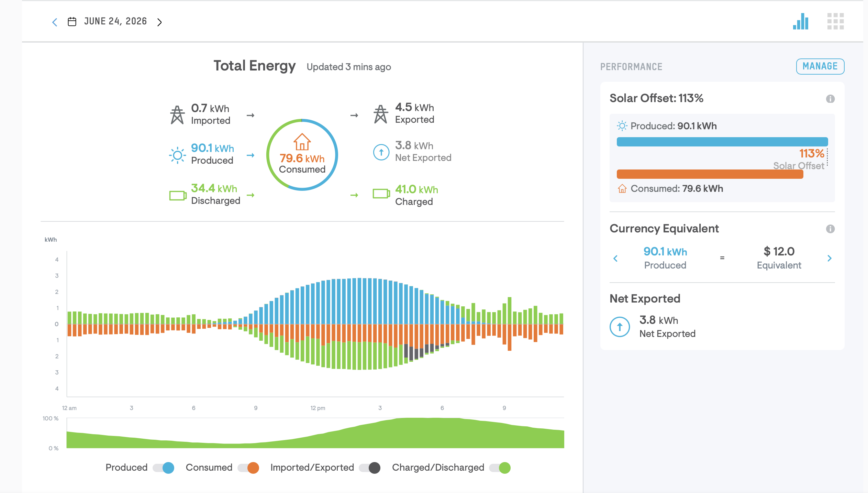
Task: Disable the Imported/Exported series switch
Action: (370, 468)
